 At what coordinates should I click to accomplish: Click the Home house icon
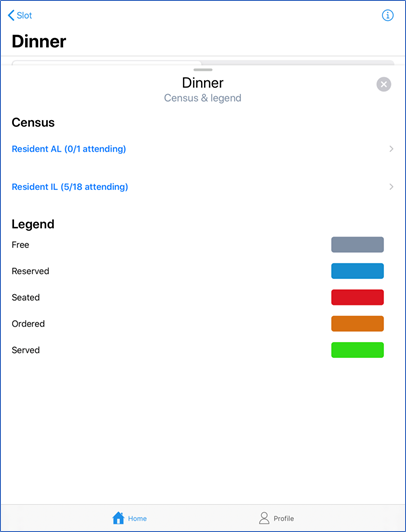point(118,518)
